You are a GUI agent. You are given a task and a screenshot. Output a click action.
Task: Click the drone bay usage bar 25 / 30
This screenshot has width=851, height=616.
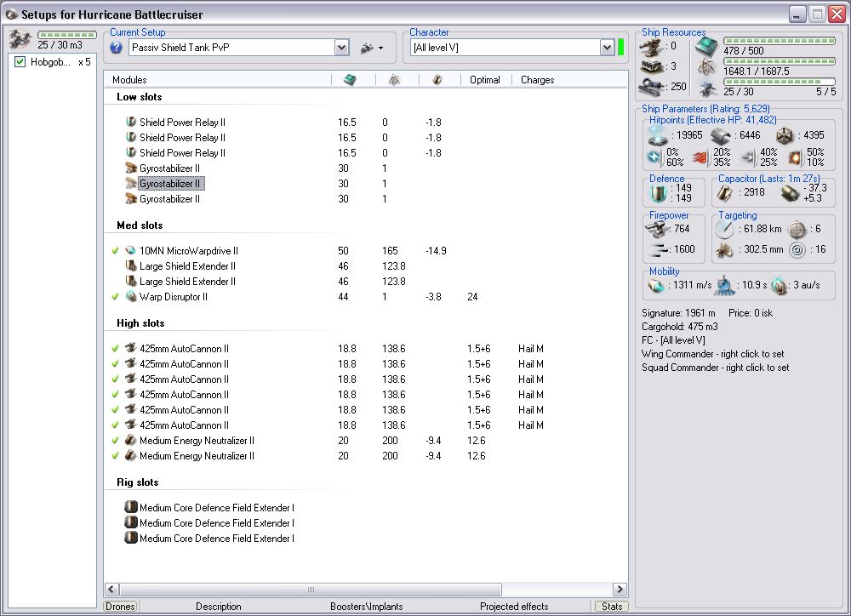point(780,82)
